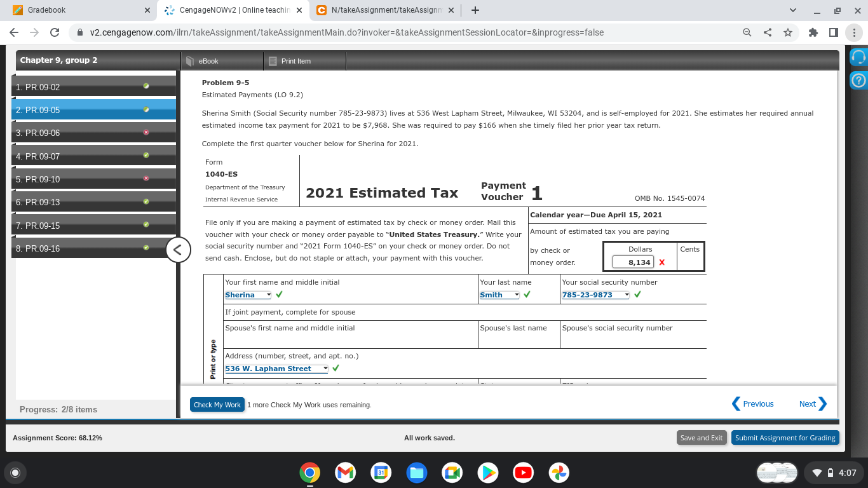868x488 pixels.
Task: Select question 8. PR.09-16
Action: coord(93,248)
